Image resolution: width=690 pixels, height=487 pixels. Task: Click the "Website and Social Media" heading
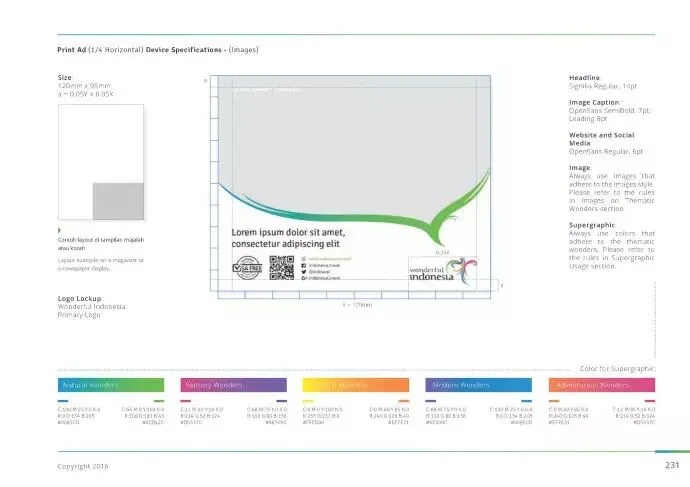pyautogui.click(x=602, y=139)
